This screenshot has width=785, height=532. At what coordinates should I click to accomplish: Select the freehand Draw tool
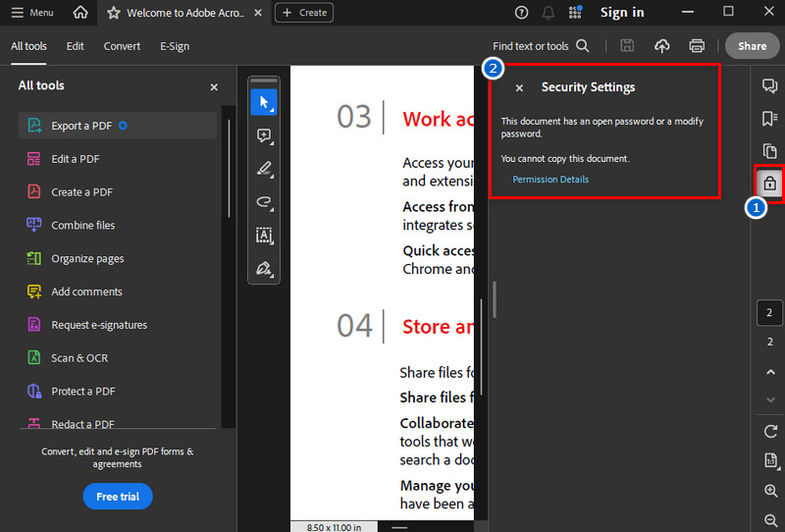pyautogui.click(x=263, y=202)
